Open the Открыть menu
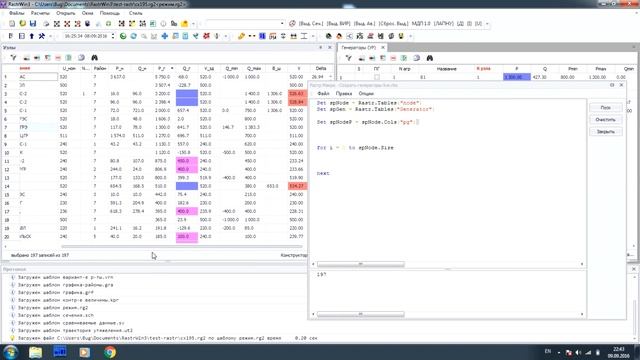Screen dimensions: 640x360 [x=65, y=13]
